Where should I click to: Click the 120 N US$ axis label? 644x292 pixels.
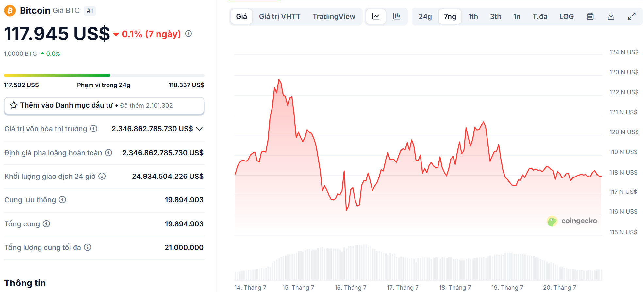click(624, 132)
